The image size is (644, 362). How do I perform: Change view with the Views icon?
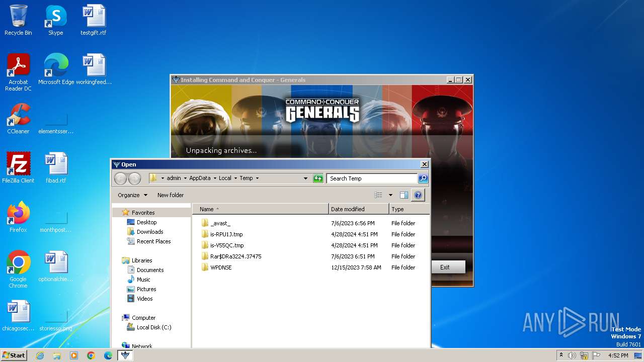(378, 195)
